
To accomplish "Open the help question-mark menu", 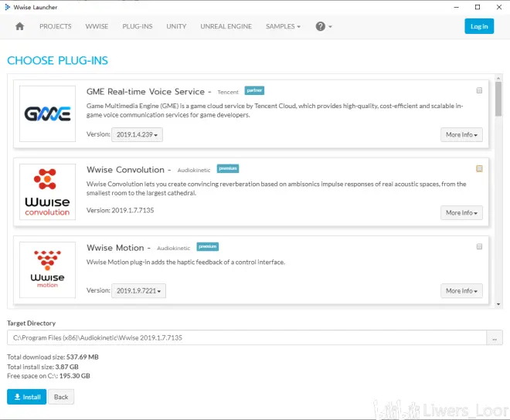I will [323, 26].
